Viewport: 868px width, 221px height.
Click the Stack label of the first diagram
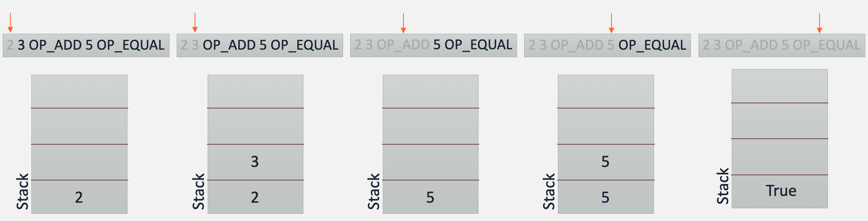(x=23, y=192)
